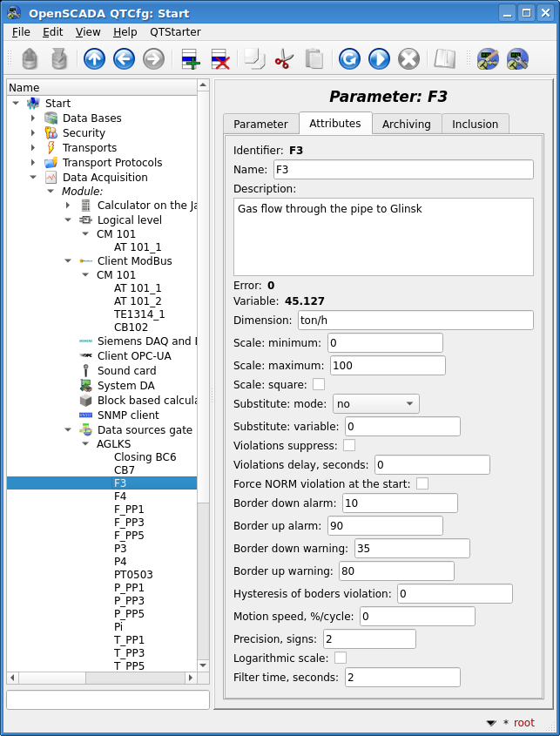Screen dimensions: 560x736
Task: Click the root user in status bar
Action: pos(523,722)
